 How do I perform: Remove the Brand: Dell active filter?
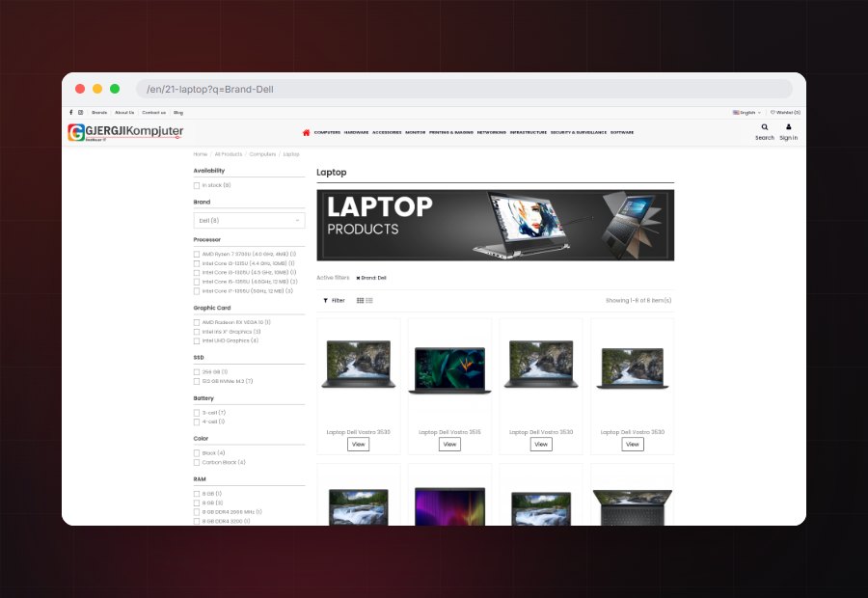coord(358,278)
